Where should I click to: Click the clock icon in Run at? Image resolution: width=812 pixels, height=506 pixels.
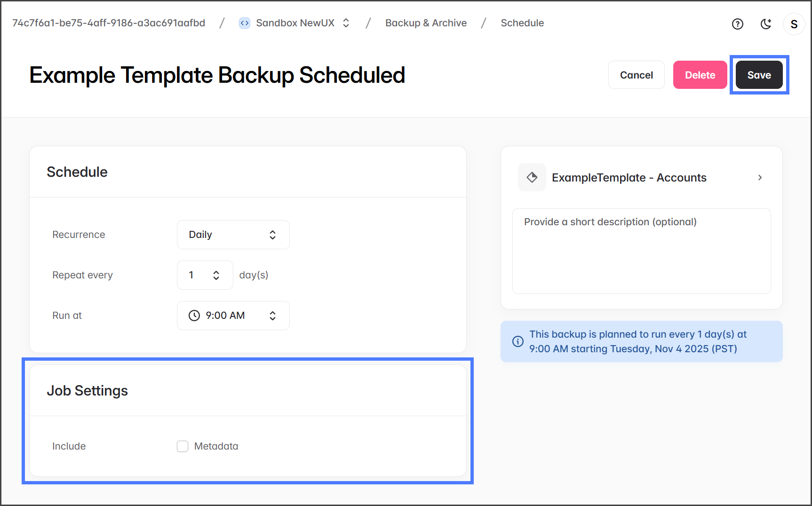194,316
